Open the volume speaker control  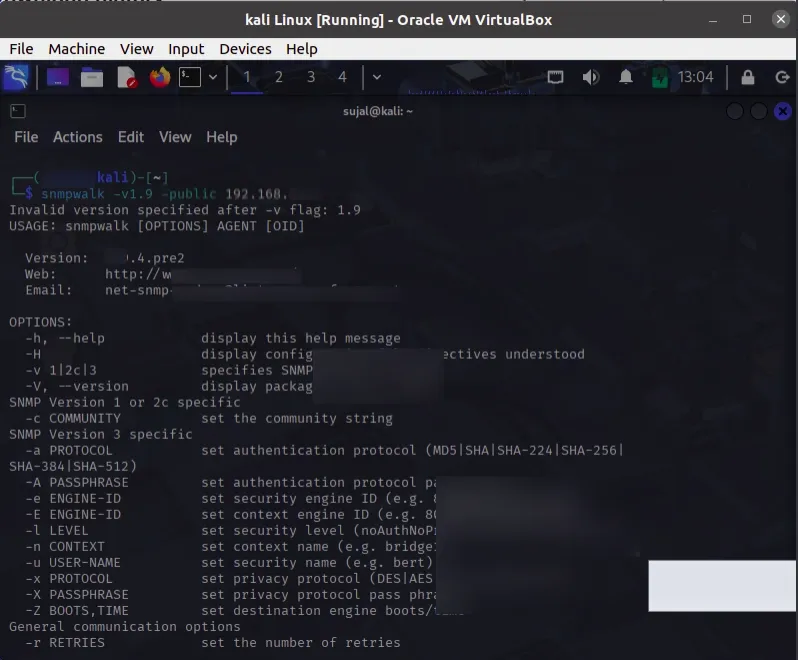tap(591, 77)
